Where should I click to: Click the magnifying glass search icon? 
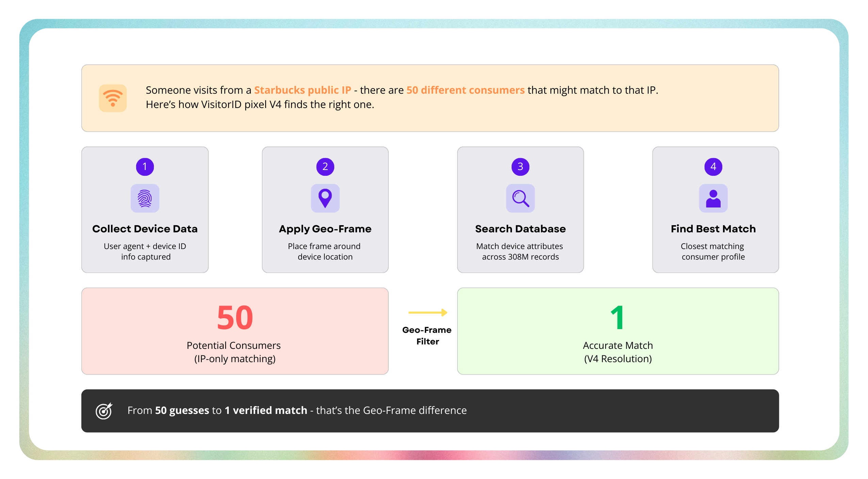520,198
